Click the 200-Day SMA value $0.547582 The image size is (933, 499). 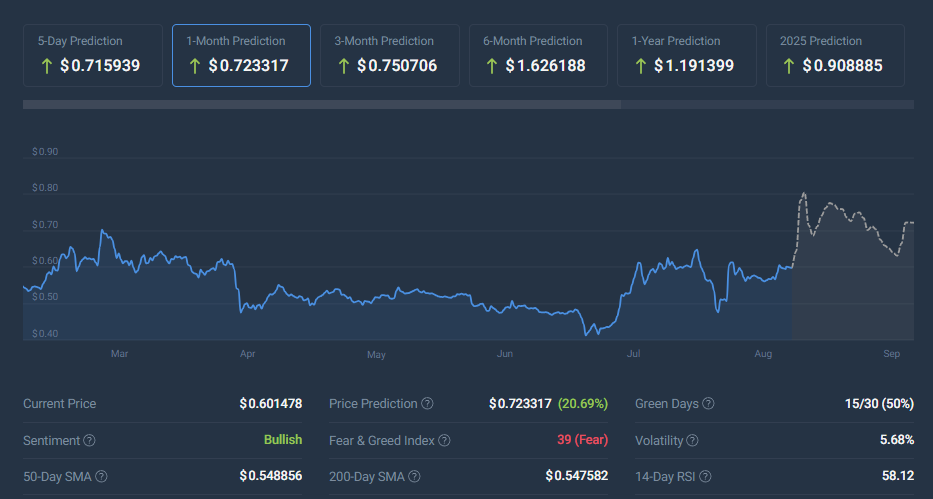[x=577, y=476]
